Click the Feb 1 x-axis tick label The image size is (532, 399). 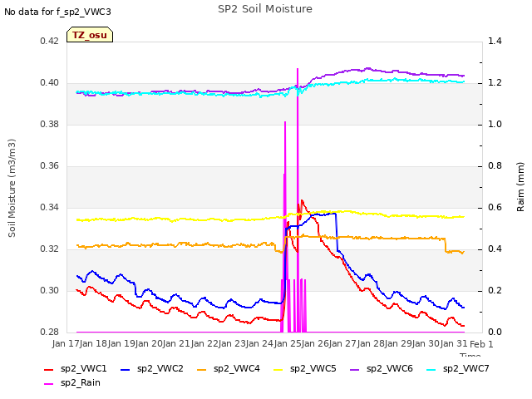481,344
